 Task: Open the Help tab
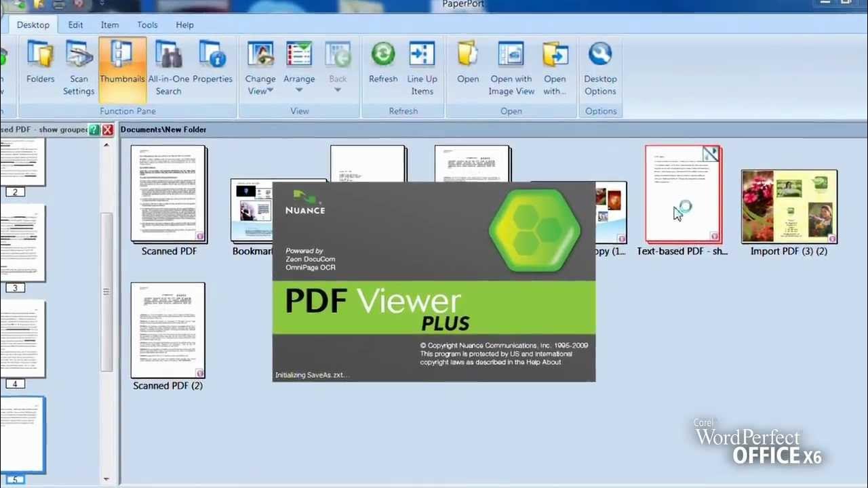click(184, 25)
